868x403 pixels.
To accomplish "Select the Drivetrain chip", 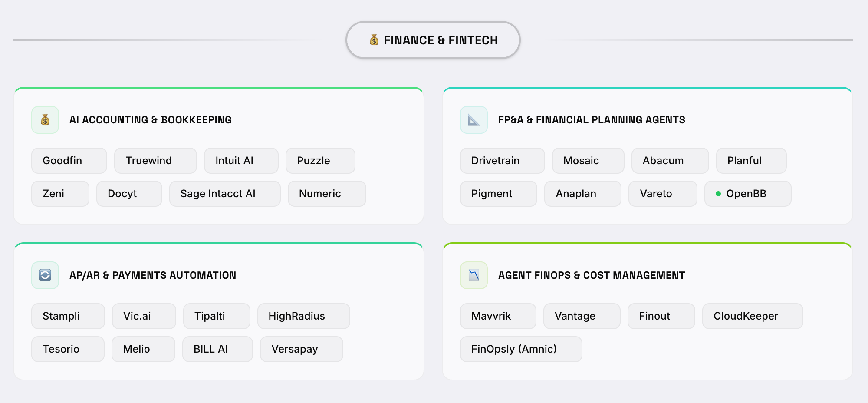I will [x=502, y=161].
